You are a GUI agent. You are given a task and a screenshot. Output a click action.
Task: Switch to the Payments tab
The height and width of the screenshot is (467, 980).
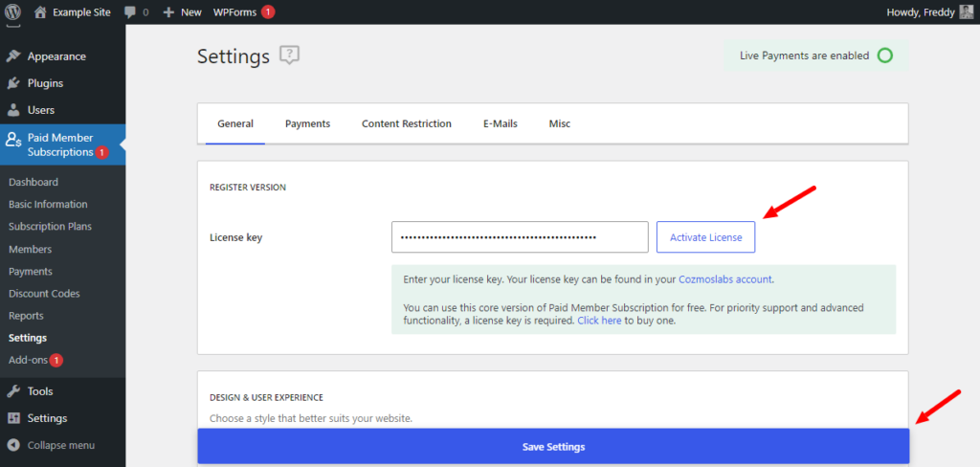pos(307,123)
